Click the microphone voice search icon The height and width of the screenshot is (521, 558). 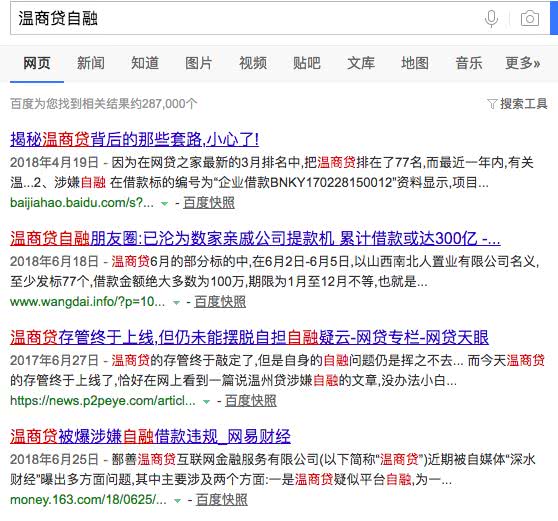[491, 19]
